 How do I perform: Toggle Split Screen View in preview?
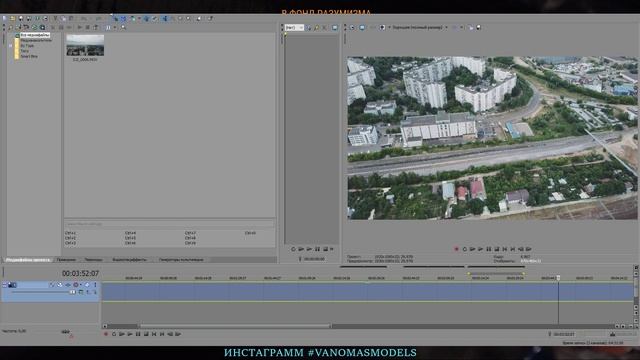(382, 27)
